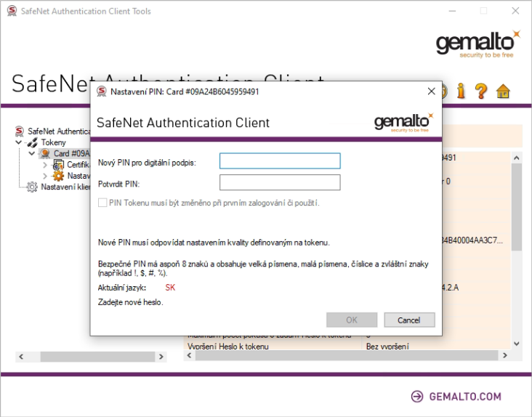
Task: Click SafeNet logo icon in main title bar
Action: click(x=12, y=11)
